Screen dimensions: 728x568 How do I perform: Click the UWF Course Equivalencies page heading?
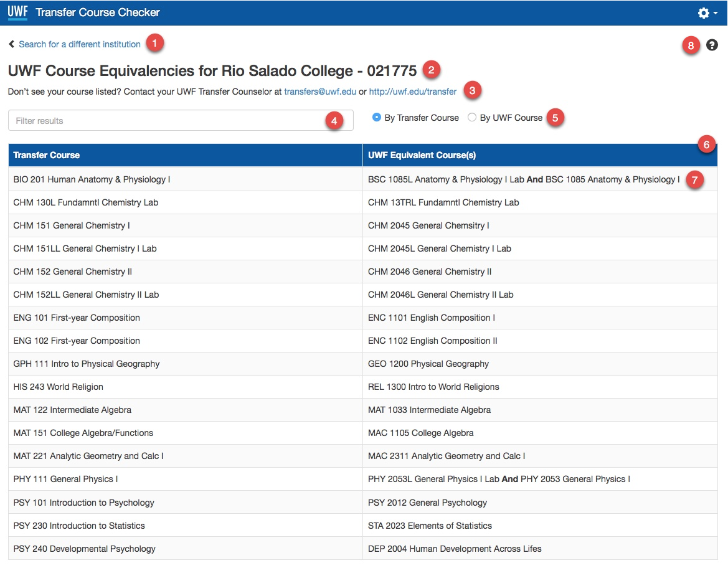click(212, 70)
